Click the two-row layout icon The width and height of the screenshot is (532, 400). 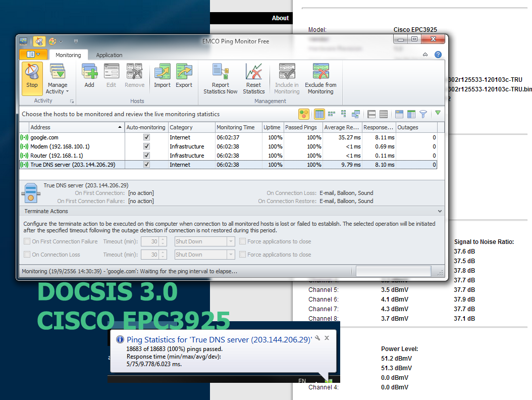pyautogui.click(x=371, y=114)
